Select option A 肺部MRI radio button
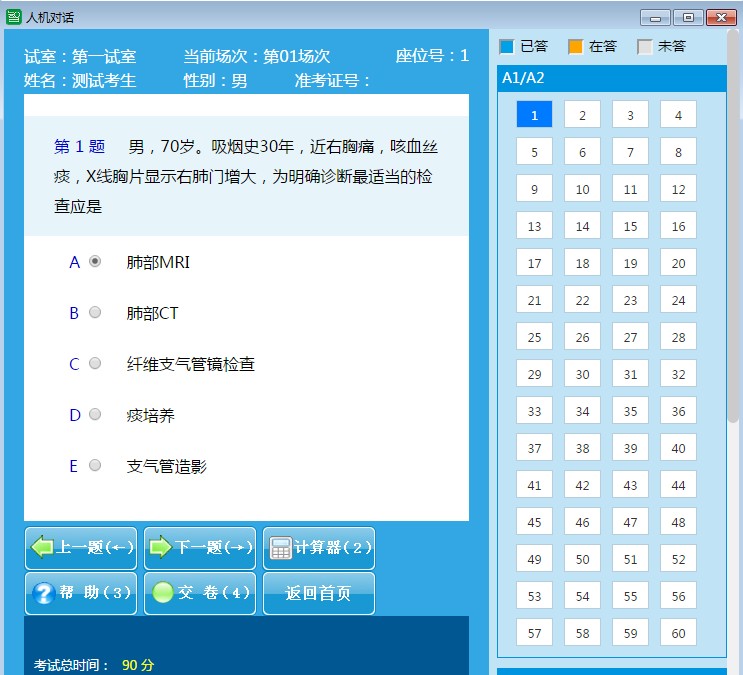Viewport: 743px width, 675px height. [95, 262]
